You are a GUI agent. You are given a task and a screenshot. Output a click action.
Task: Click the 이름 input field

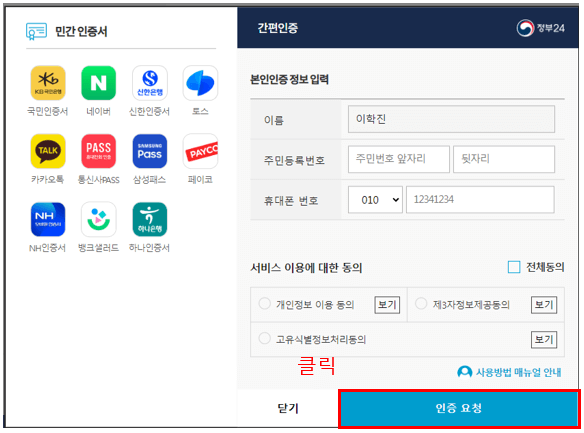[451, 119]
